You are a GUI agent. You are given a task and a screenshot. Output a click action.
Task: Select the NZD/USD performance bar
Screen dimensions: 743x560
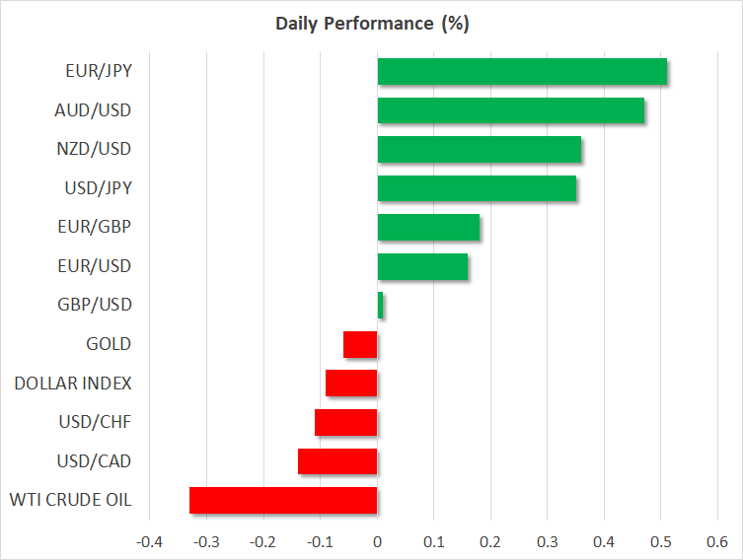click(x=480, y=149)
